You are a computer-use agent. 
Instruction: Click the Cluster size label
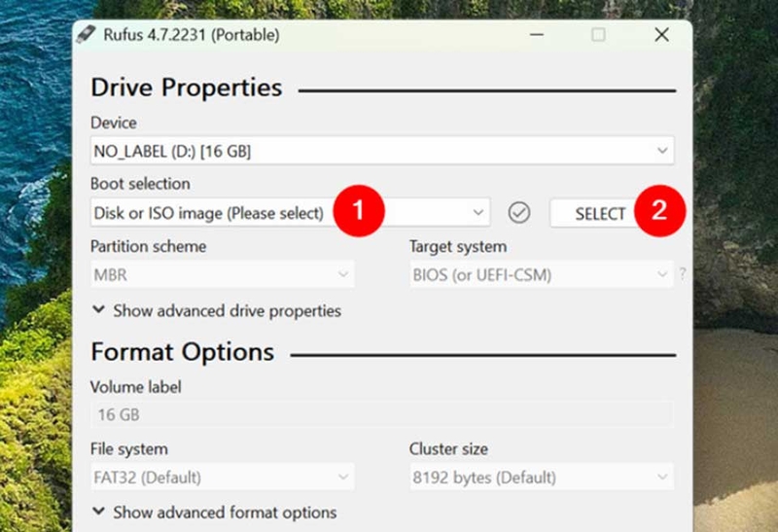click(448, 448)
